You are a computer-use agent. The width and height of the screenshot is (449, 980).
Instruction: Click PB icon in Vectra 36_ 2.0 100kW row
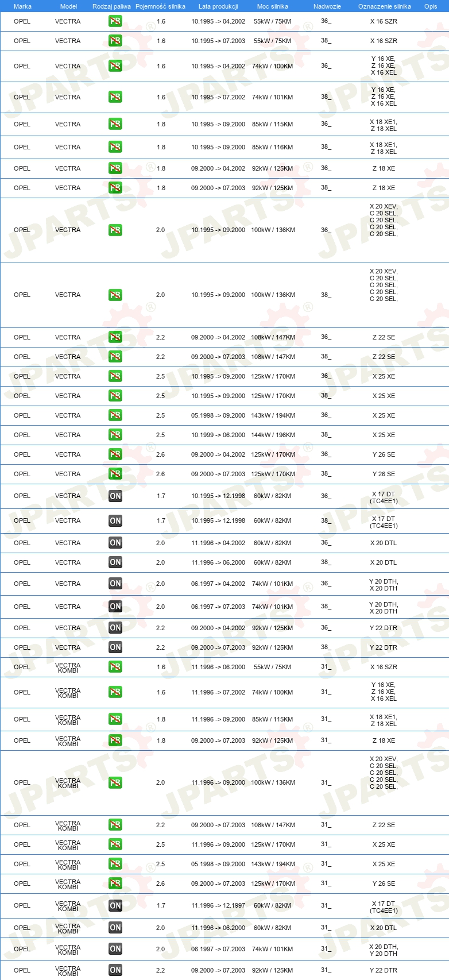coord(115,230)
